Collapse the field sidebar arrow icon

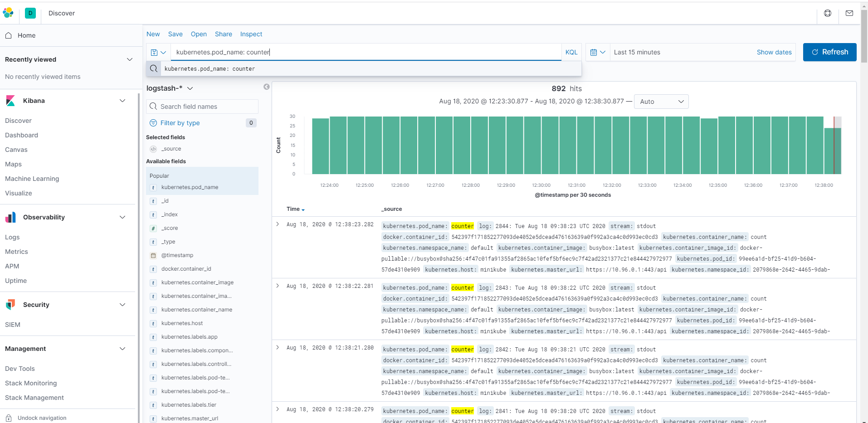267,87
